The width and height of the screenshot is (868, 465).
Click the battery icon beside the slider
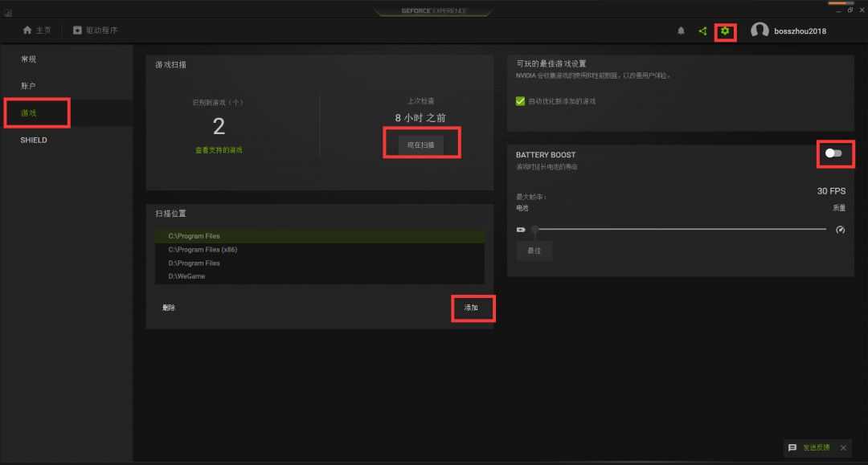click(x=520, y=230)
